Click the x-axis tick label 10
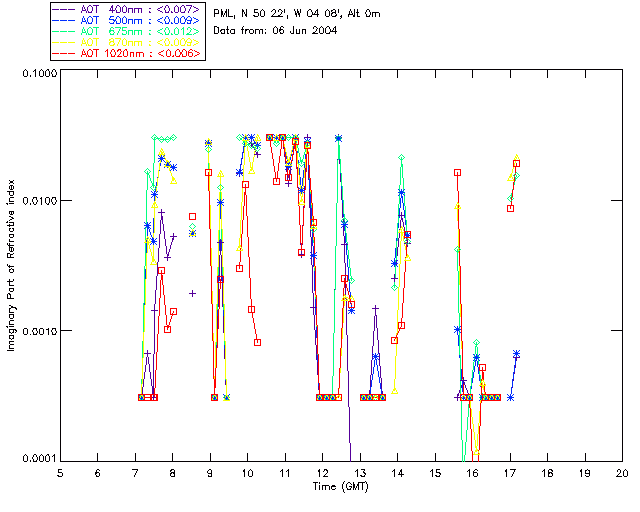The image size is (640, 512). 247,473
